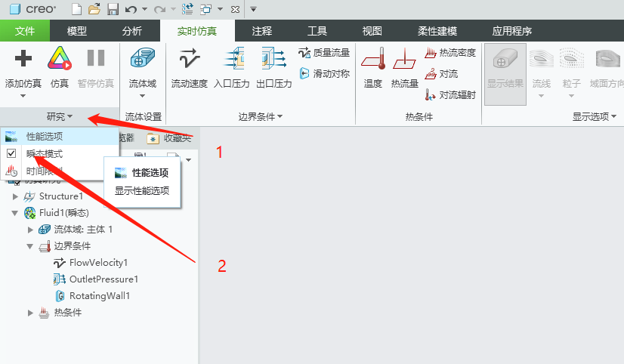Click the Outlet Pressure (出口压力) icon

click(273, 59)
